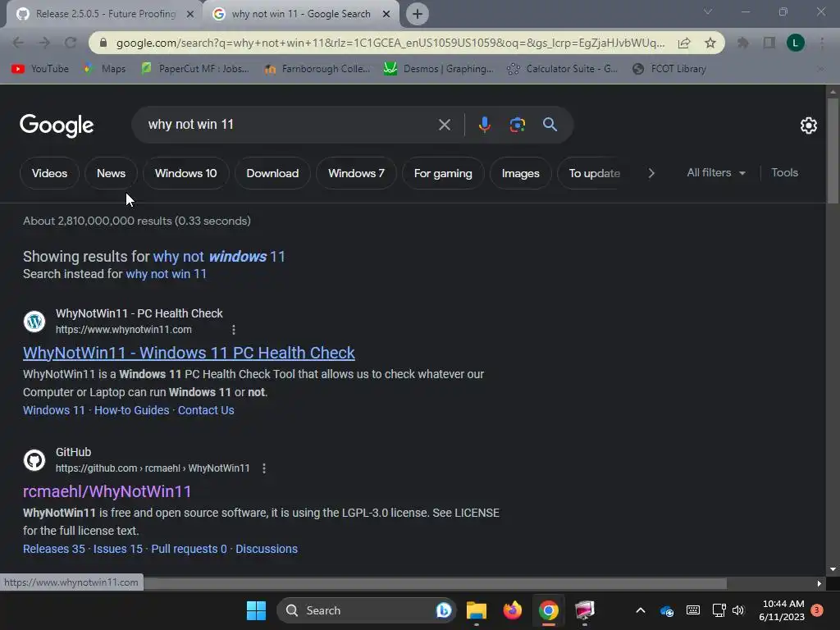
Task: View site security lock information
Action: [x=103, y=43]
